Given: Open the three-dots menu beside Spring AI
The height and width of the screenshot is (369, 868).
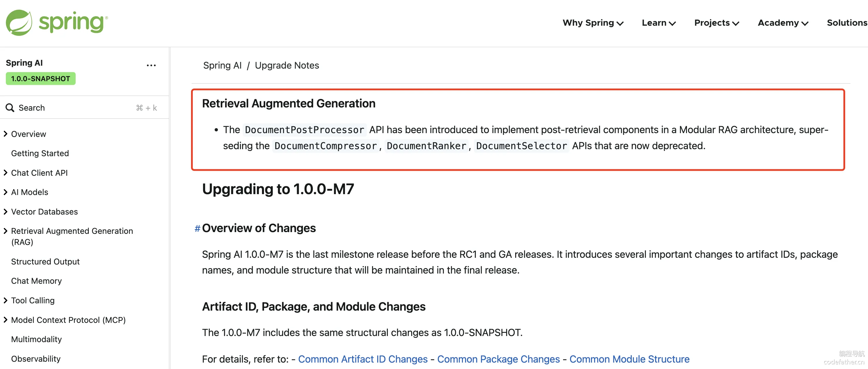Looking at the screenshot, I should pos(151,65).
